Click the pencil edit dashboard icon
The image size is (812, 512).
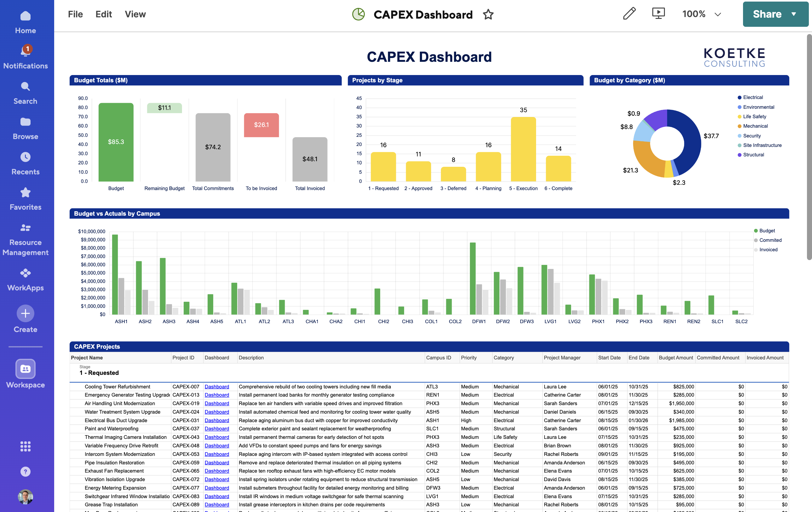[x=629, y=14]
